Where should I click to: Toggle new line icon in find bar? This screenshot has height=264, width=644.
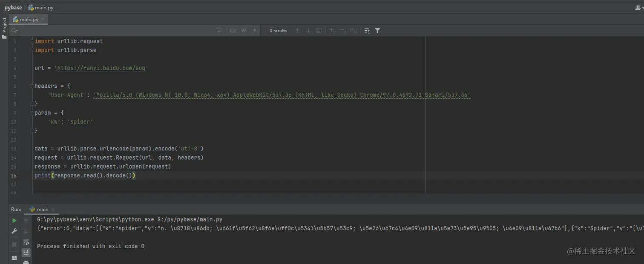tap(219, 31)
